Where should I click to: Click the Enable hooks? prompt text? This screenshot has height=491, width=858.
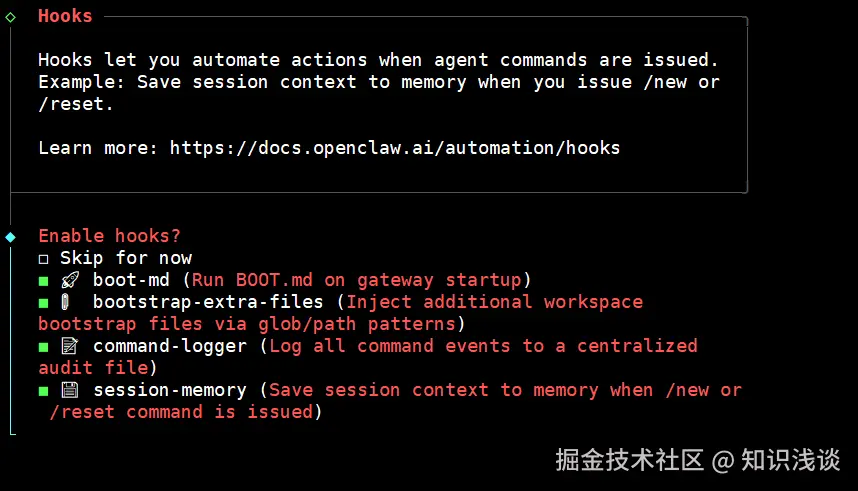click(109, 236)
